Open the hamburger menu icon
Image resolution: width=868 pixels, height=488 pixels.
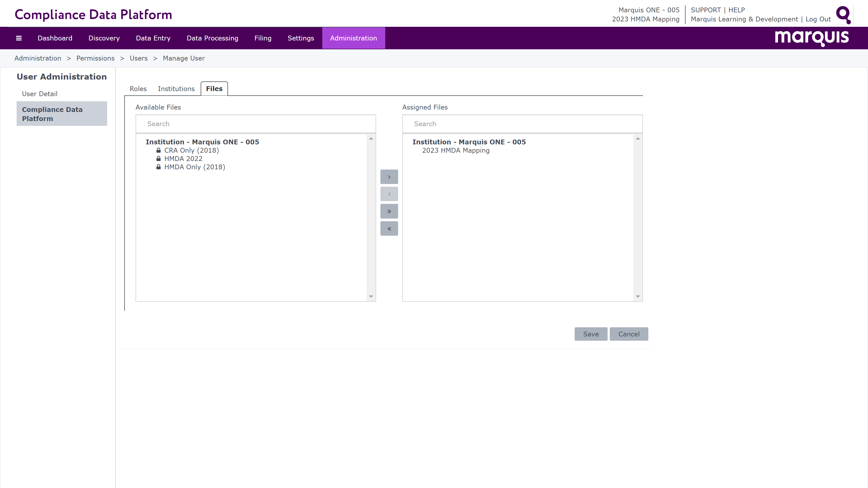pos(19,38)
